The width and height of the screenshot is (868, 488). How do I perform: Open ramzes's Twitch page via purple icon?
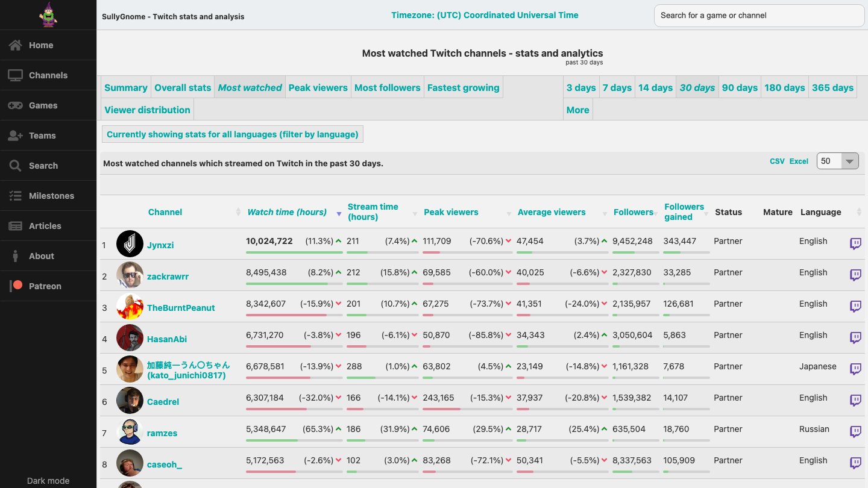pyautogui.click(x=855, y=431)
